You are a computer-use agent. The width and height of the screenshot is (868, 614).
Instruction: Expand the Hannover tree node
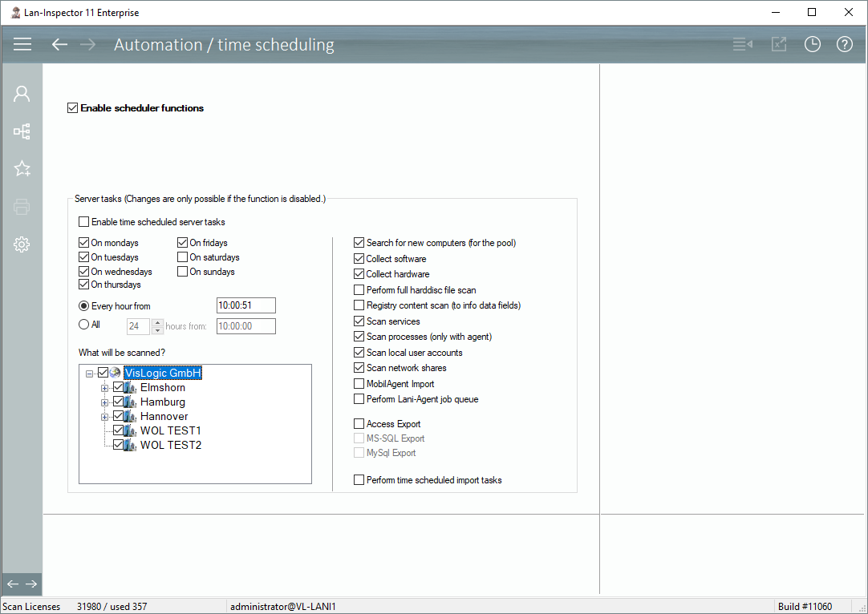coord(104,417)
